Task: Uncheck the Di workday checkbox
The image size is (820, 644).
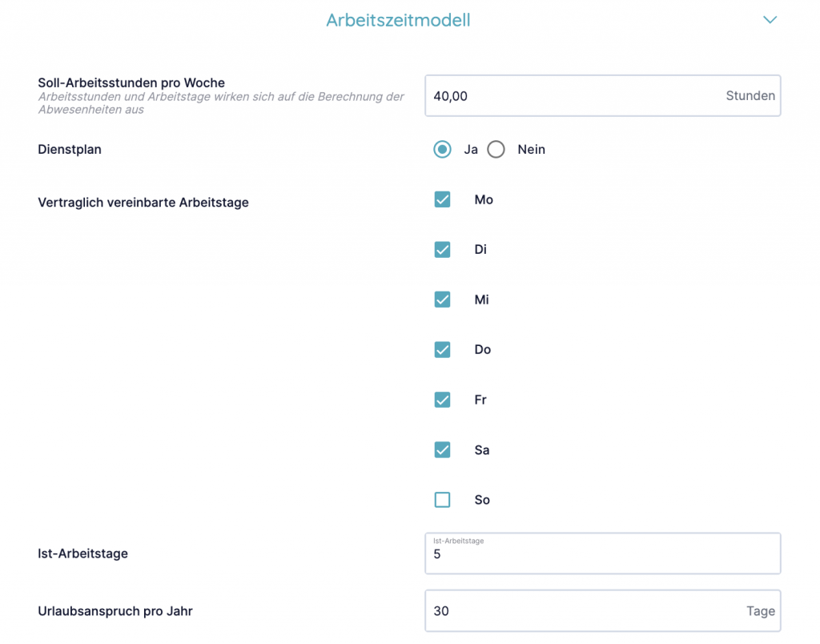Action: tap(442, 250)
